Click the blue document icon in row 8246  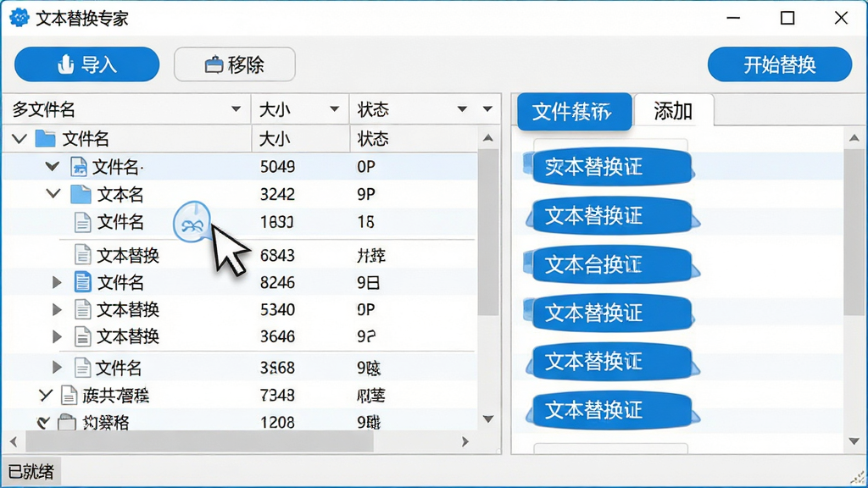pyautogui.click(x=82, y=282)
